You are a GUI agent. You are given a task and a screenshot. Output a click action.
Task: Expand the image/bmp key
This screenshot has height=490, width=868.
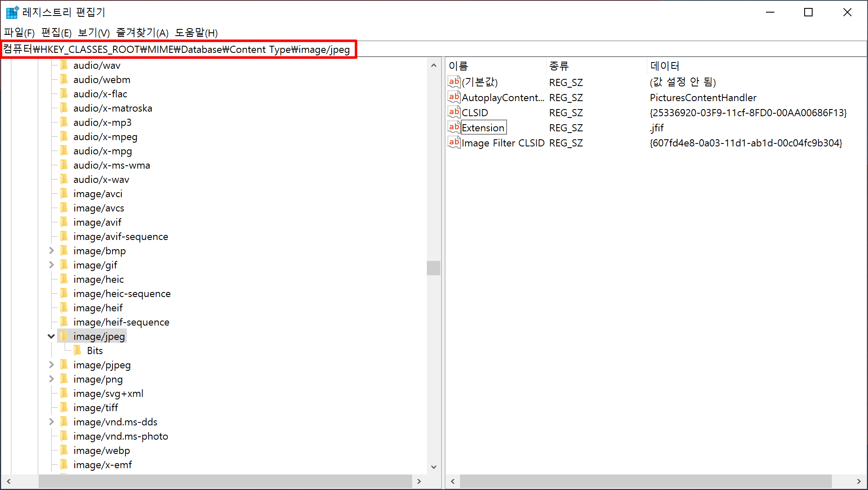point(51,250)
